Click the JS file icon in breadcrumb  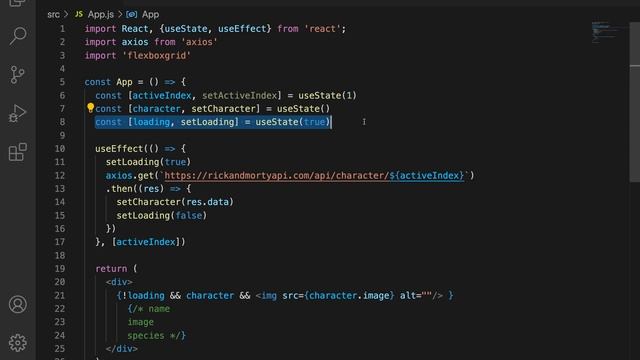click(79, 14)
